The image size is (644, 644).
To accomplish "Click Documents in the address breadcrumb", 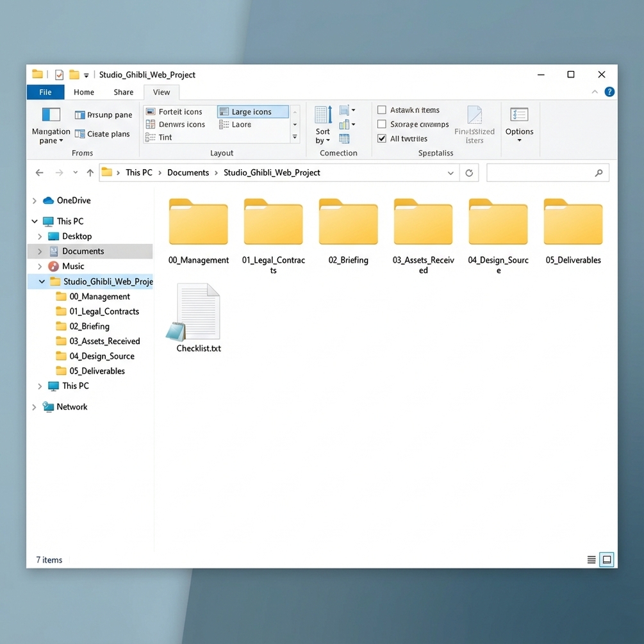I will click(188, 173).
